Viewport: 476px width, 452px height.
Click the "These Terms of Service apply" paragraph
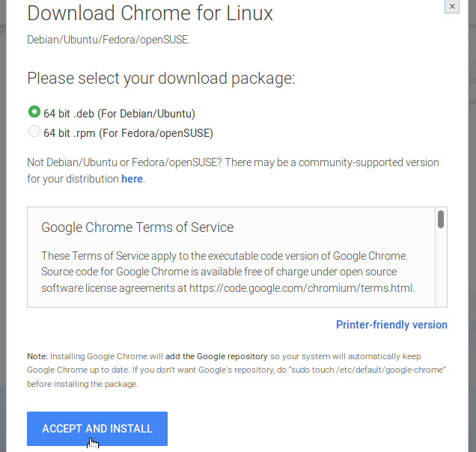(x=224, y=256)
